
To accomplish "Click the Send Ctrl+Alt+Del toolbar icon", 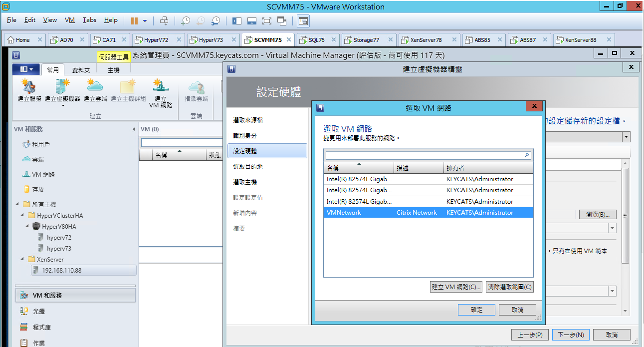I will [164, 20].
